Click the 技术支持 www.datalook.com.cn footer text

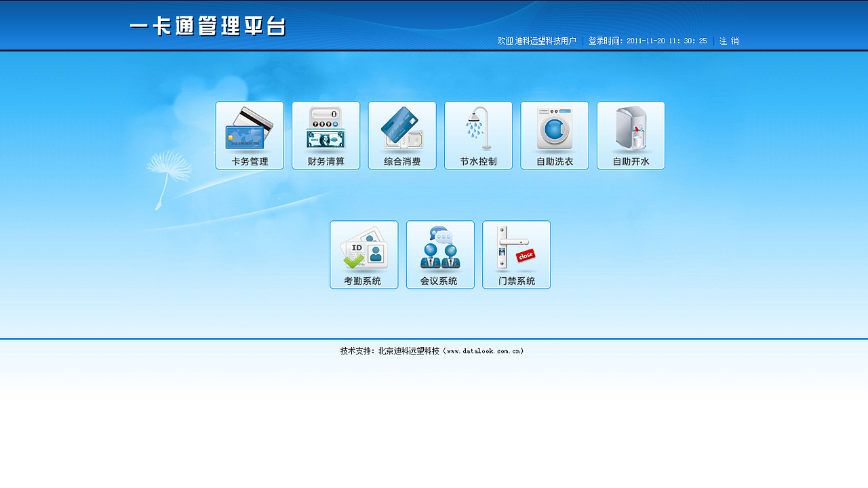432,351
